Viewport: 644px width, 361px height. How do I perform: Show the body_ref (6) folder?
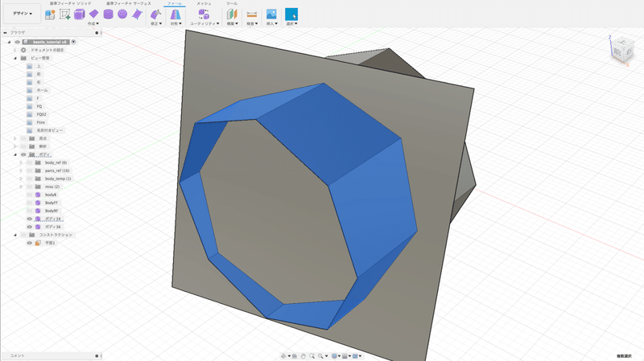(x=30, y=162)
